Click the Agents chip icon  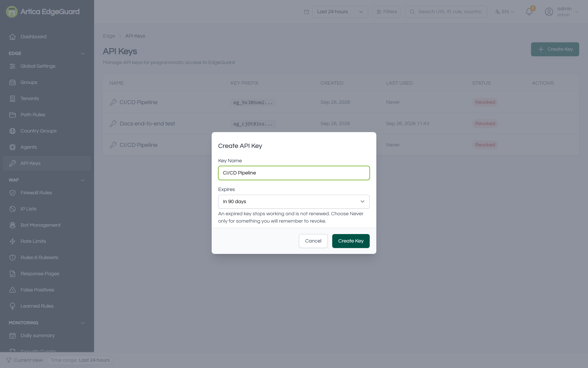[12, 147]
